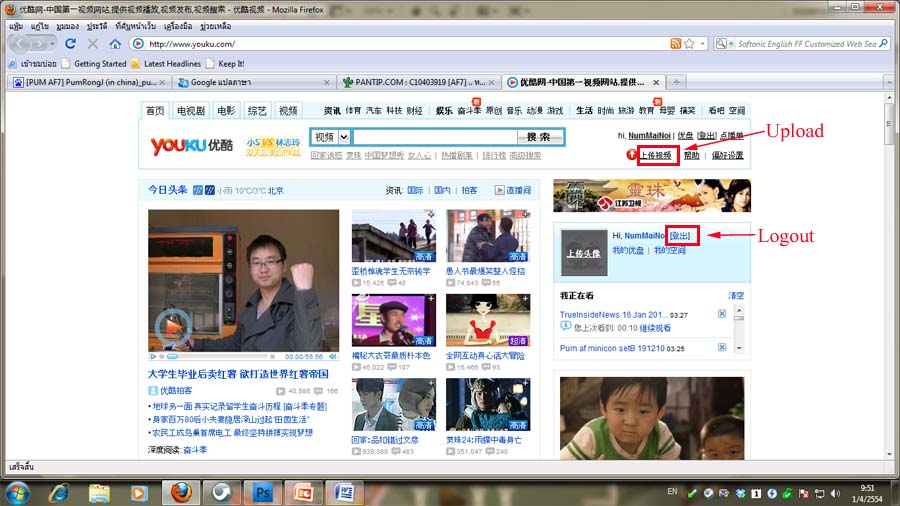Click the Firefox stop loading button
900x506 pixels.
(92, 44)
